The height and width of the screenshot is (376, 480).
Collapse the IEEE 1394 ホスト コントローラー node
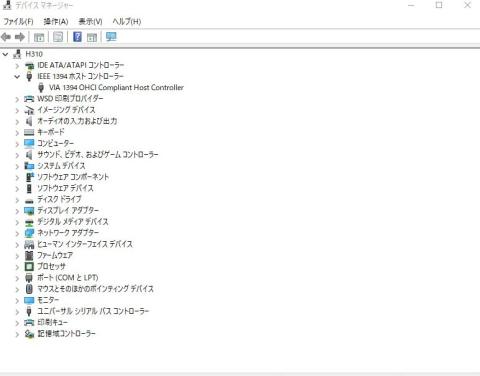click(x=17, y=77)
